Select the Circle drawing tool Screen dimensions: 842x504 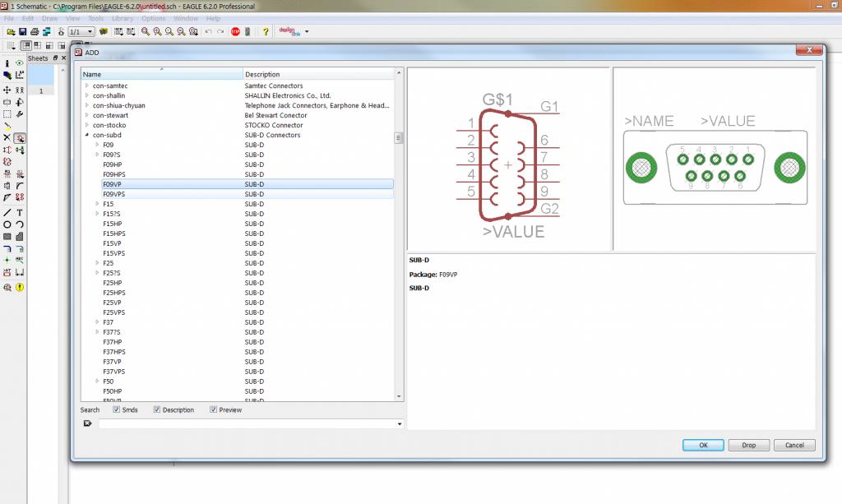[x=7, y=224]
